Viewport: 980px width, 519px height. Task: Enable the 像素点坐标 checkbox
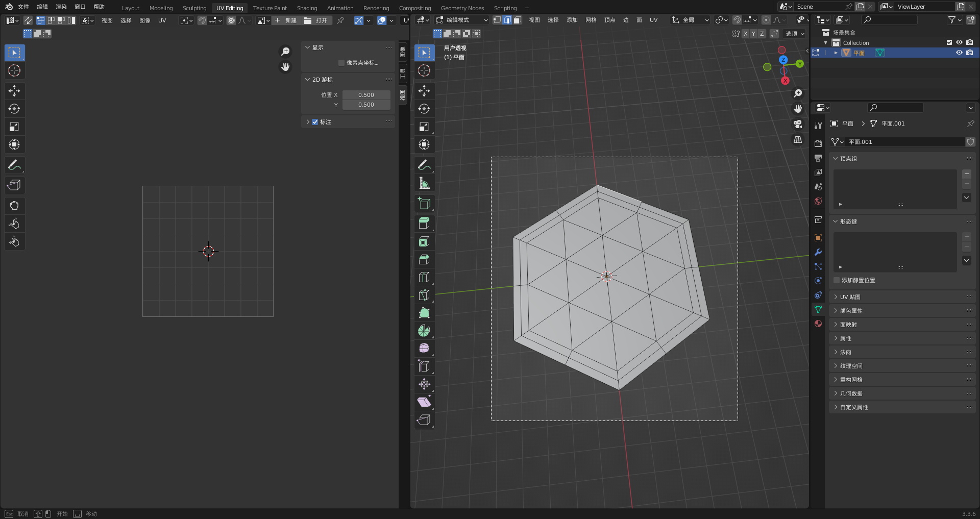(x=341, y=63)
